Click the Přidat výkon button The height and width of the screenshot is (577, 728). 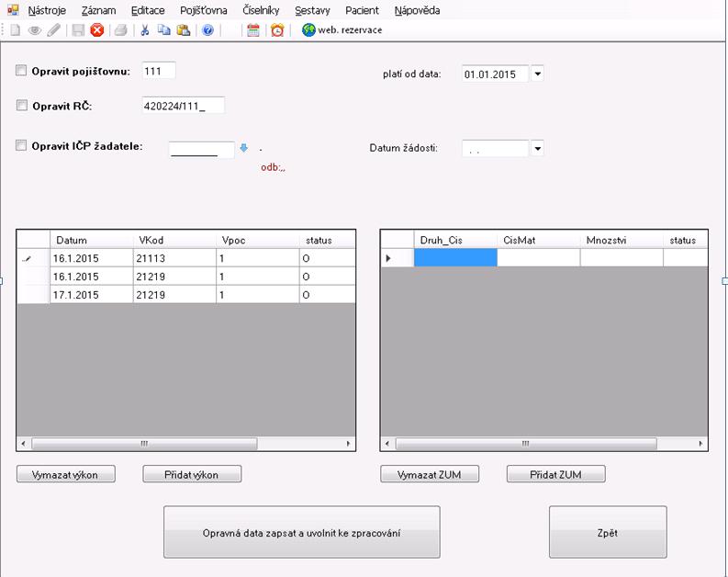(x=192, y=474)
